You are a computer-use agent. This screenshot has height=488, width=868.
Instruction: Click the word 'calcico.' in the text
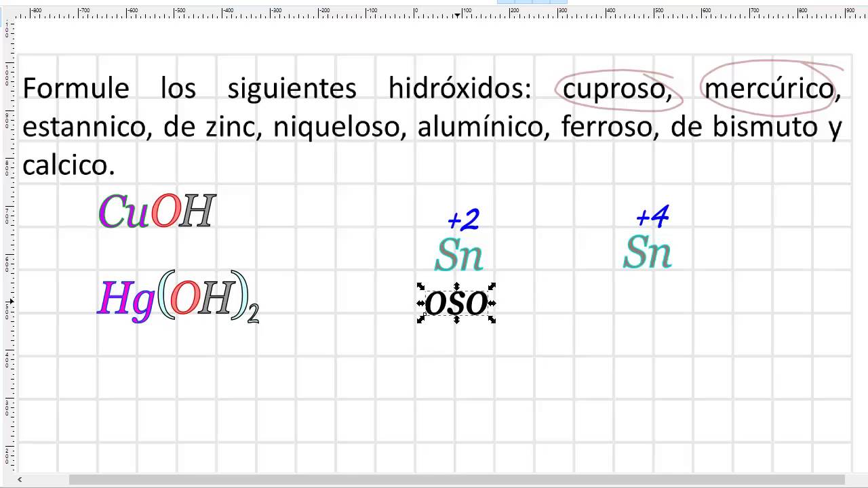(x=68, y=165)
